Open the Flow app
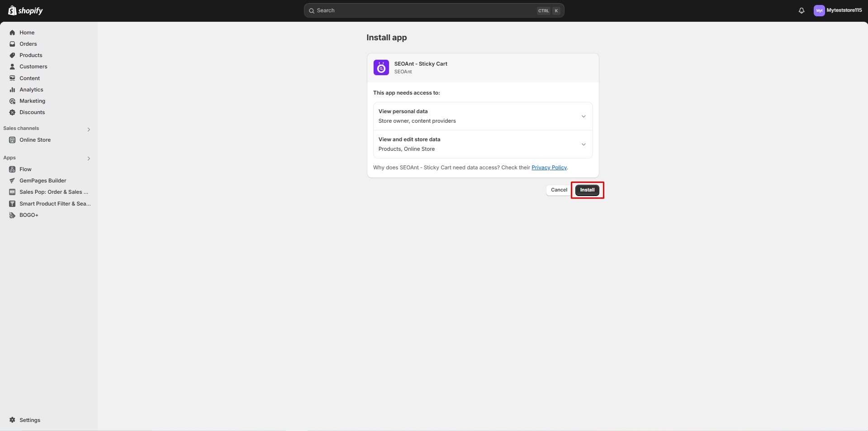868x431 pixels. pos(24,169)
